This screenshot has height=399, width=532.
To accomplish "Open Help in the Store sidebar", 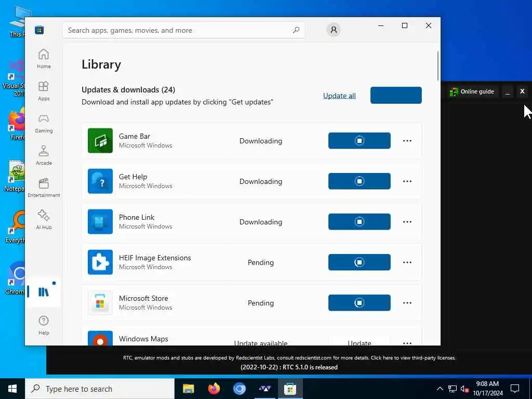I will tap(44, 325).
